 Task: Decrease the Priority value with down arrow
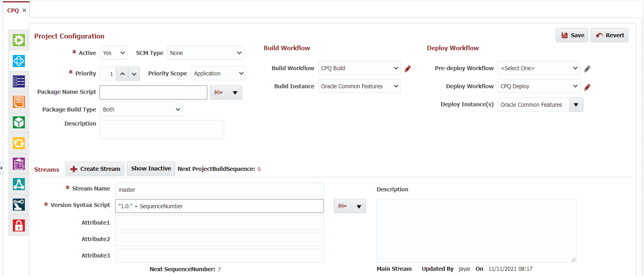click(x=134, y=74)
